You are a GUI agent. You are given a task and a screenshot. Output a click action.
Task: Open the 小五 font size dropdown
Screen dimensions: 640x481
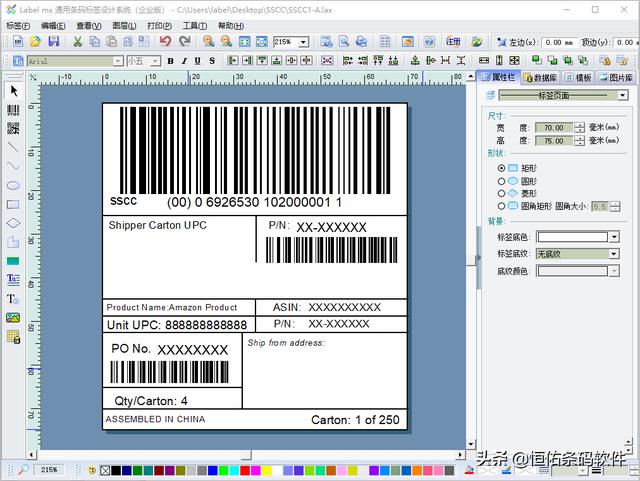click(155, 61)
